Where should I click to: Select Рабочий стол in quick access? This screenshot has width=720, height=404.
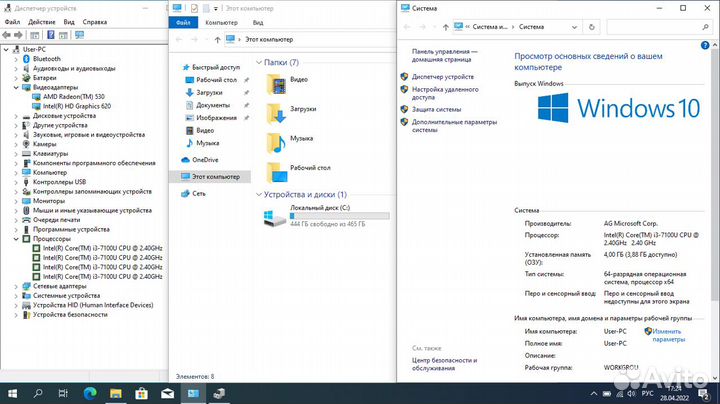[x=216, y=80]
